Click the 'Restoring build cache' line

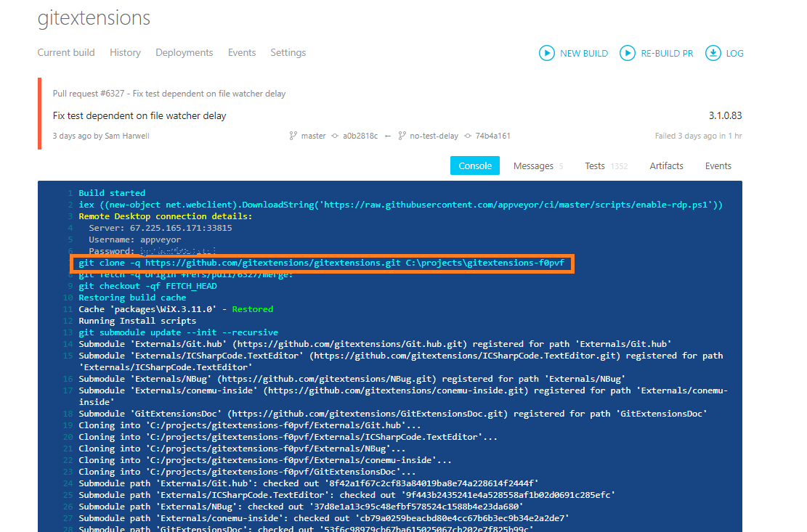point(132,298)
